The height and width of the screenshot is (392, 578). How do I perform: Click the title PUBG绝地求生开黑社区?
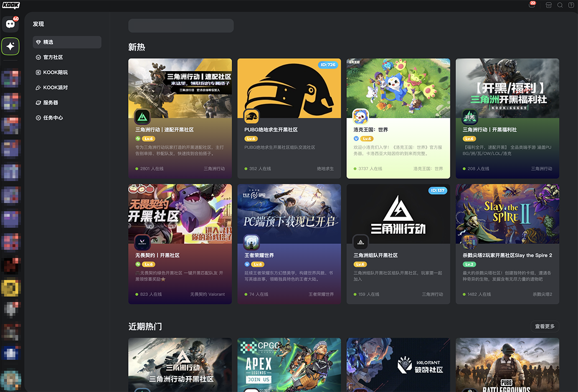[x=271, y=129]
